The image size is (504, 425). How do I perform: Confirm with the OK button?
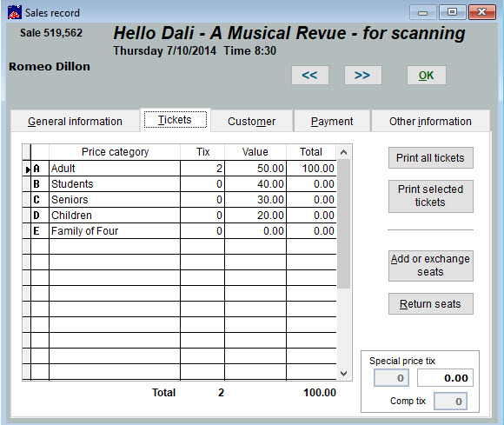[426, 76]
